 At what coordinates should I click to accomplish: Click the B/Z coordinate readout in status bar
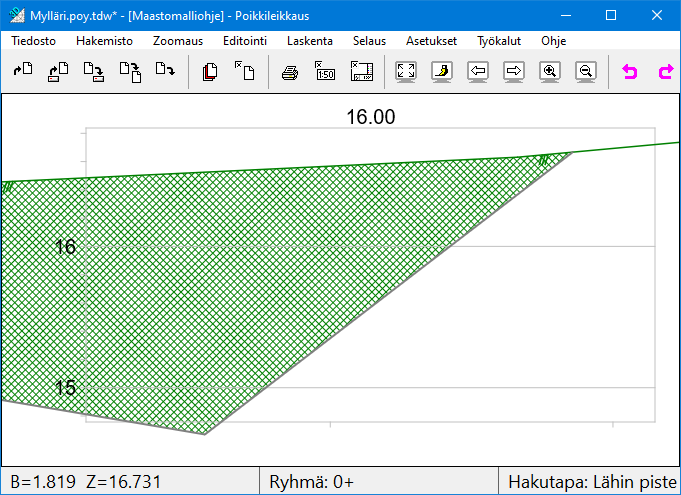85,482
